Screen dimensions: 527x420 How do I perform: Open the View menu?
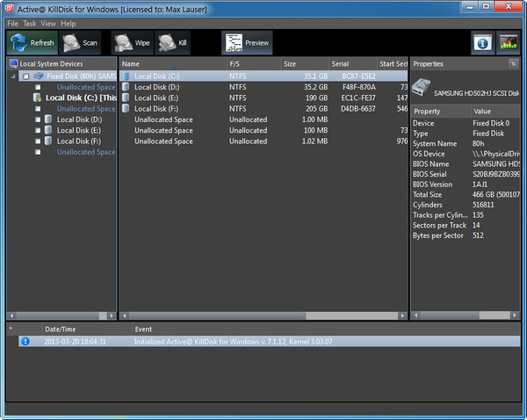point(49,24)
